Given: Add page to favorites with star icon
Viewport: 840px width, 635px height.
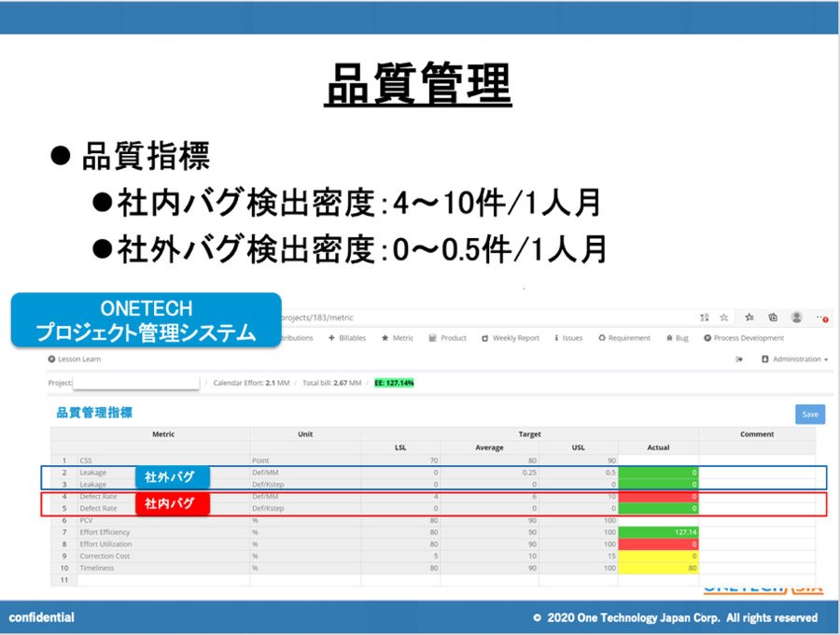Looking at the screenshot, I should click(x=723, y=317).
